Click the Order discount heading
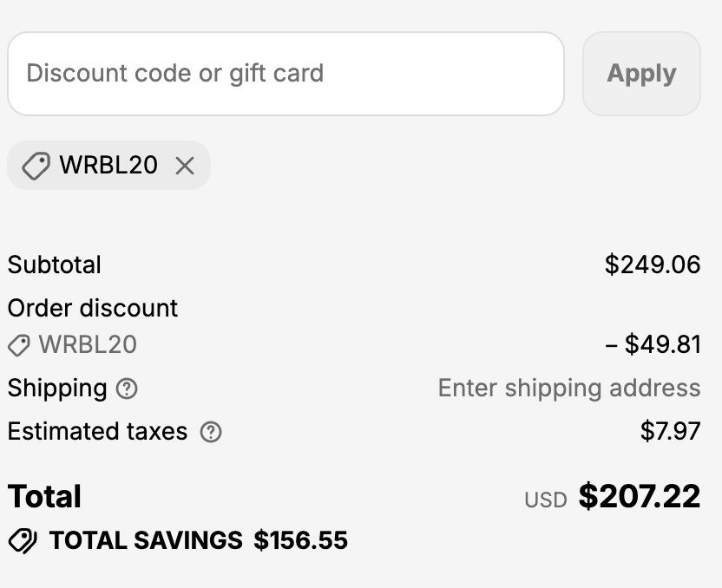 (93, 308)
